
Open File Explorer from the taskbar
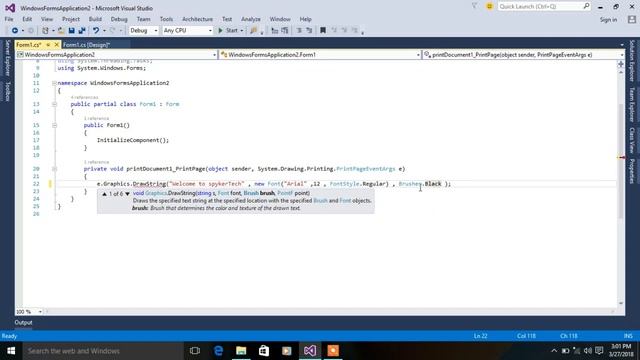241,351
